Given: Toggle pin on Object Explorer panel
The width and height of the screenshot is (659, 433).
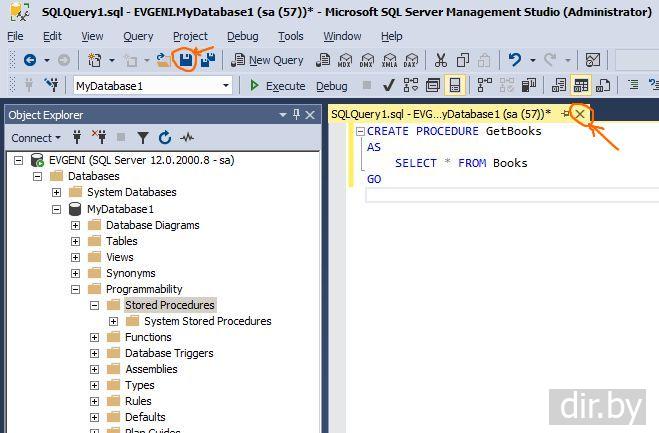Looking at the screenshot, I should tap(297, 114).
